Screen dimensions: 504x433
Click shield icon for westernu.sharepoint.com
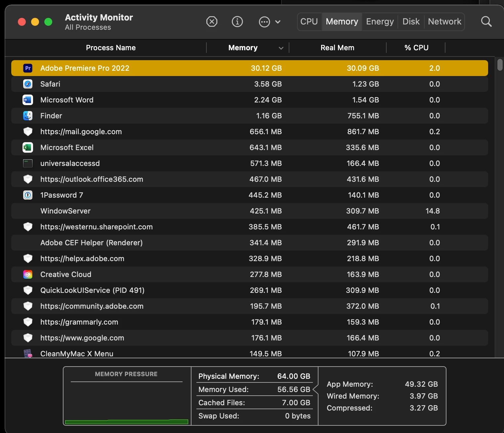28,227
